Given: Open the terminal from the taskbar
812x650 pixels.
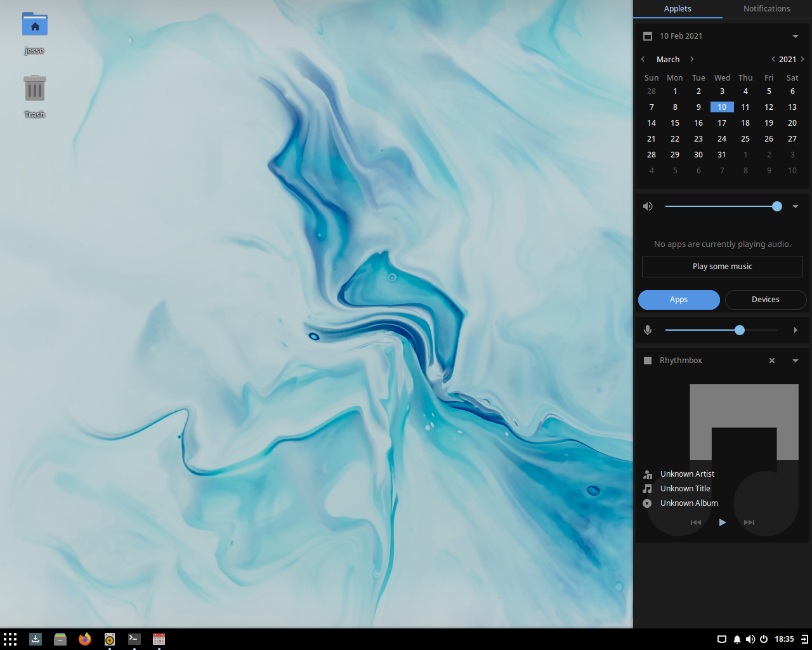Looking at the screenshot, I should (x=134, y=639).
